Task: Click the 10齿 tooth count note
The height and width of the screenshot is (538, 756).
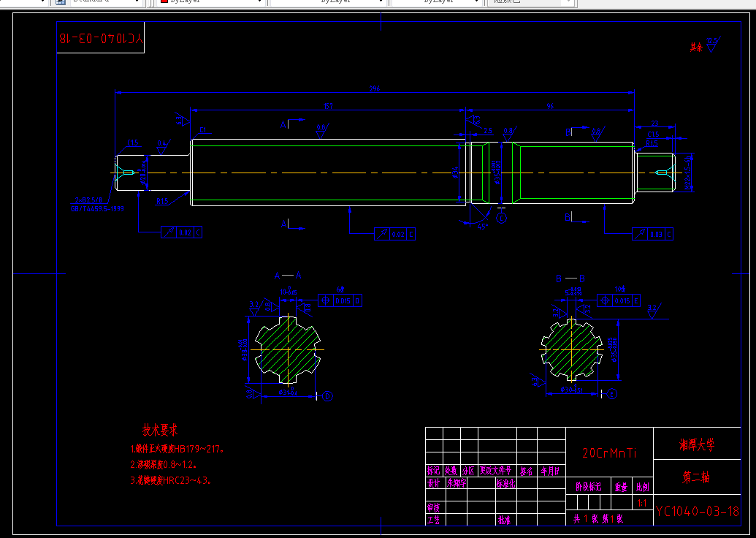Action: (620, 289)
